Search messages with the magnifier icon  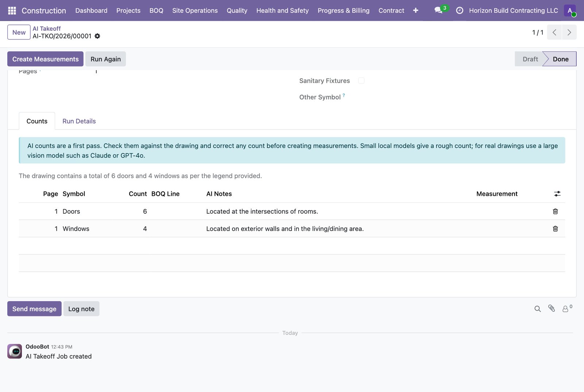point(537,309)
